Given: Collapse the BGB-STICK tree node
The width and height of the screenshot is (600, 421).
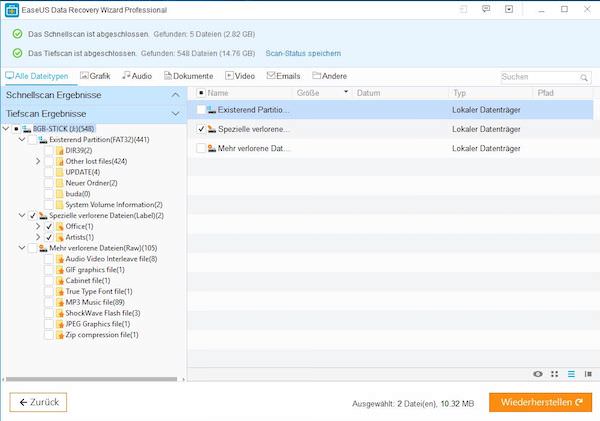Looking at the screenshot, I should coord(6,129).
